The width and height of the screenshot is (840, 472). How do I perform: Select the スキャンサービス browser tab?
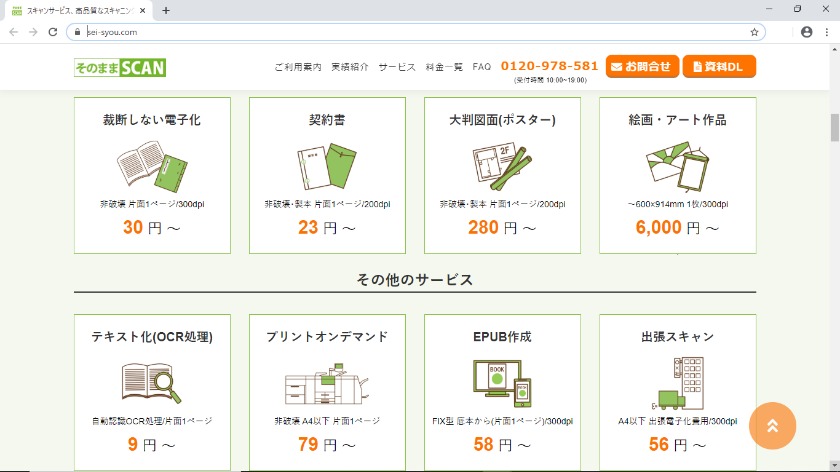coord(77,11)
